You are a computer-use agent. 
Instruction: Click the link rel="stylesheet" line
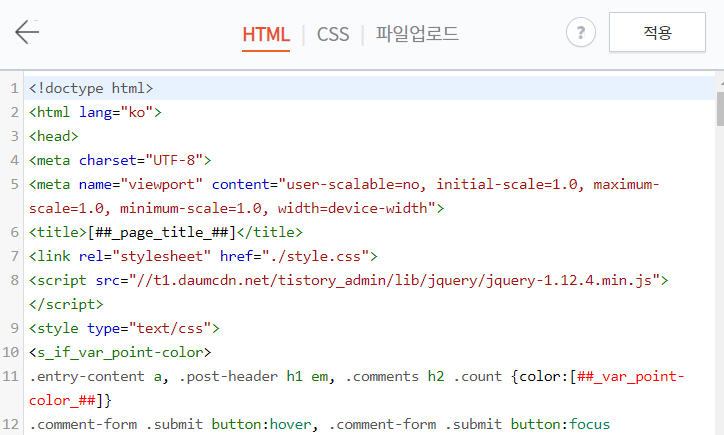[x=203, y=256]
